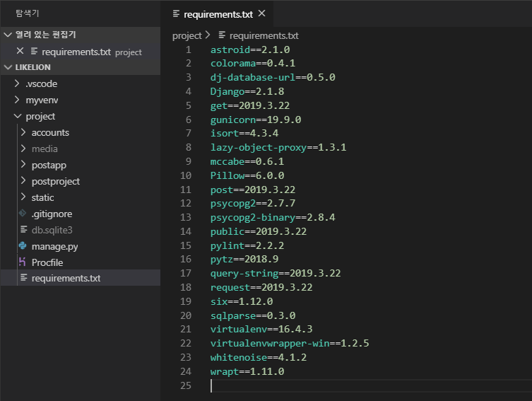Click the project breadcrumb
This screenshot has width=532, height=401.
(x=187, y=35)
